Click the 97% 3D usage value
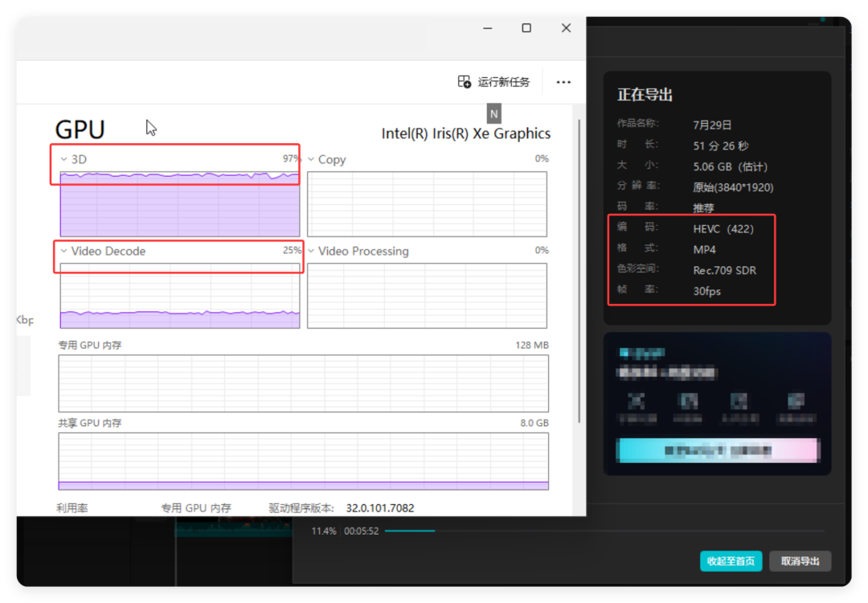This screenshot has height=603, width=868. tap(291, 158)
